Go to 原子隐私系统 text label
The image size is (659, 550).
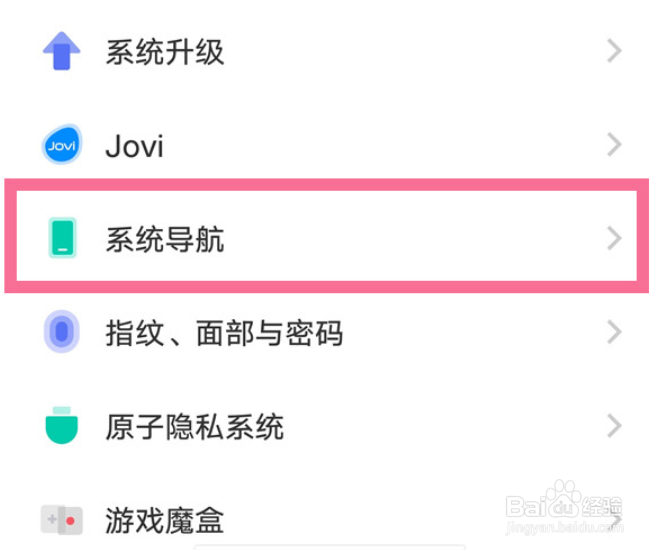point(195,426)
